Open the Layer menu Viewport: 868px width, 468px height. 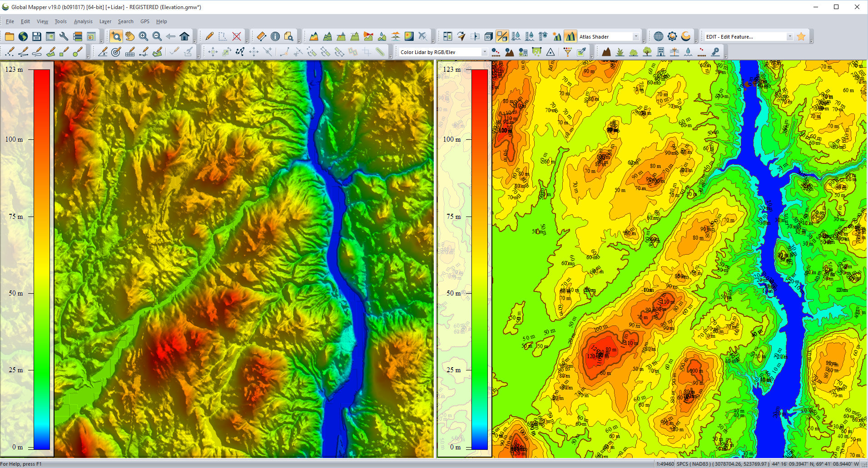(x=105, y=21)
